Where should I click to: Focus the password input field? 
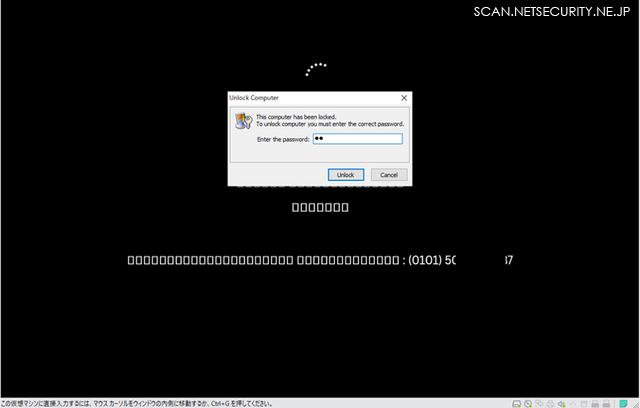click(356, 139)
